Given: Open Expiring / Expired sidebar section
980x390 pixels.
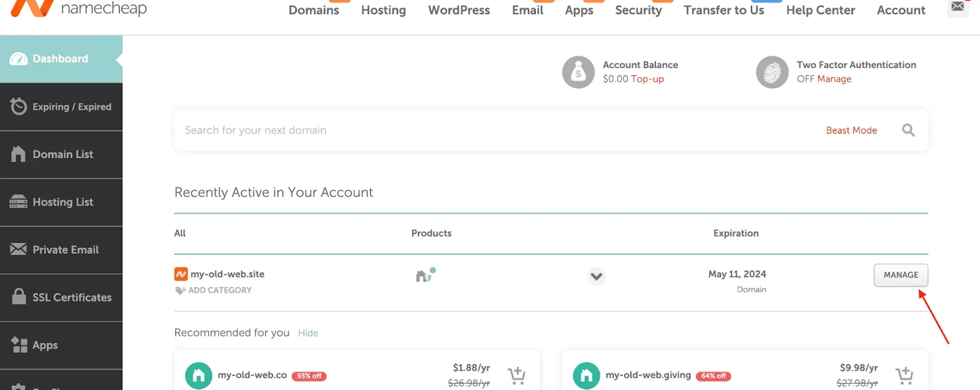Looking at the screenshot, I should click(61, 107).
